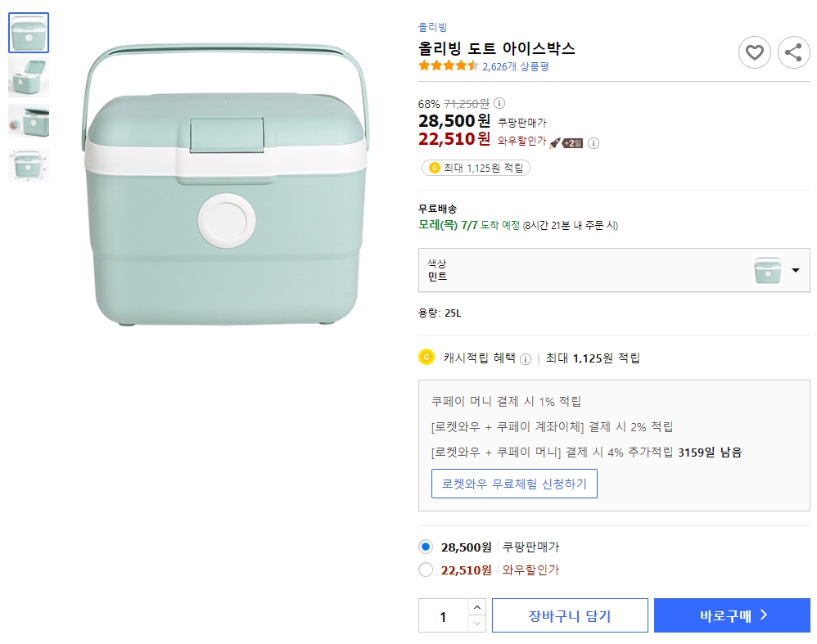
Task: Click the heart wishlist icon
Action: [x=754, y=52]
